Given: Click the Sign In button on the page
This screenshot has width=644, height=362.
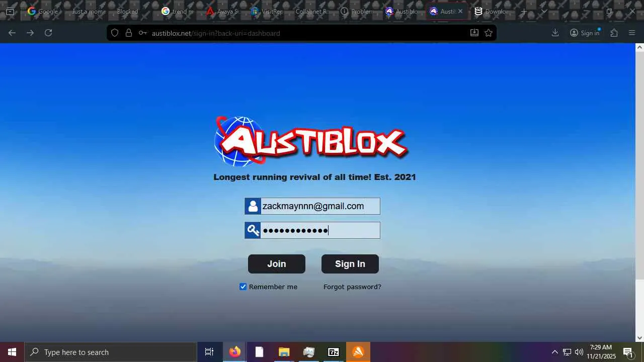Looking at the screenshot, I should point(350,264).
